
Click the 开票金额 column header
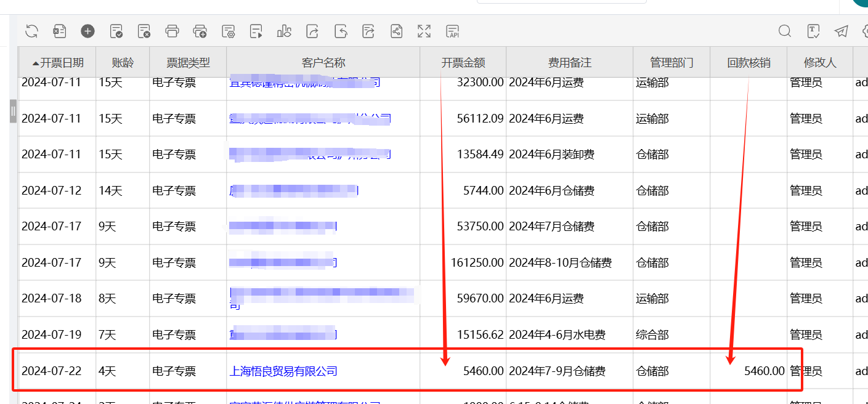[x=463, y=62]
